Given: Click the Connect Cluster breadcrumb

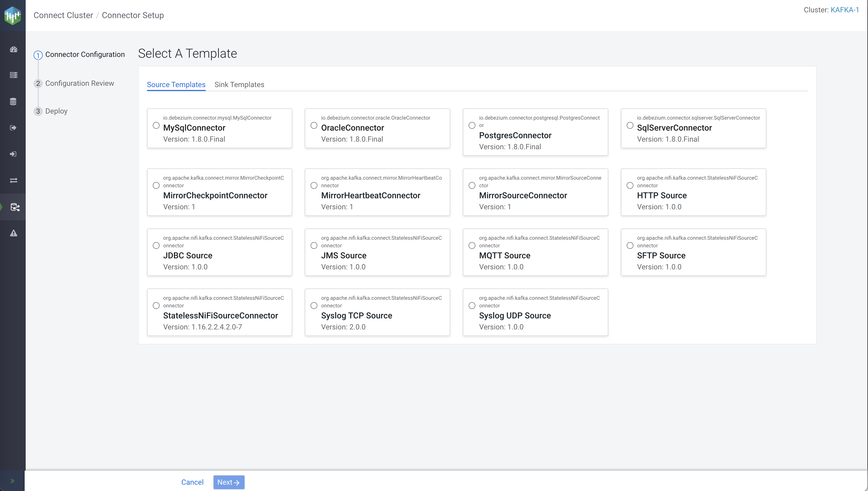Looking at the screenshot, I should pyautogui.click(x=63, y=15).
